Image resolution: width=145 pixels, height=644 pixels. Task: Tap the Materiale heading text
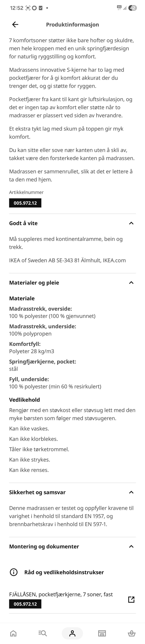pos(22,299)
